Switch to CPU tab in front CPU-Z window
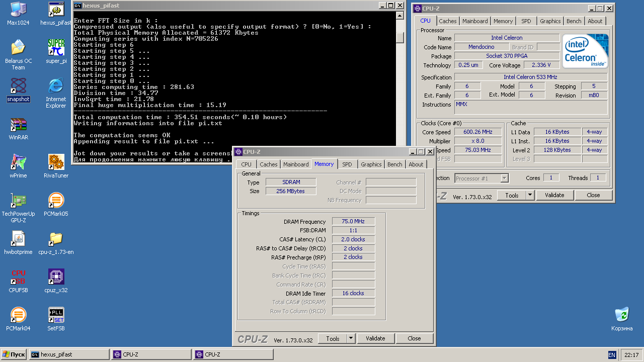Image resolution: width=644 pixels, height=362 pixels. [x=247, y=164]
